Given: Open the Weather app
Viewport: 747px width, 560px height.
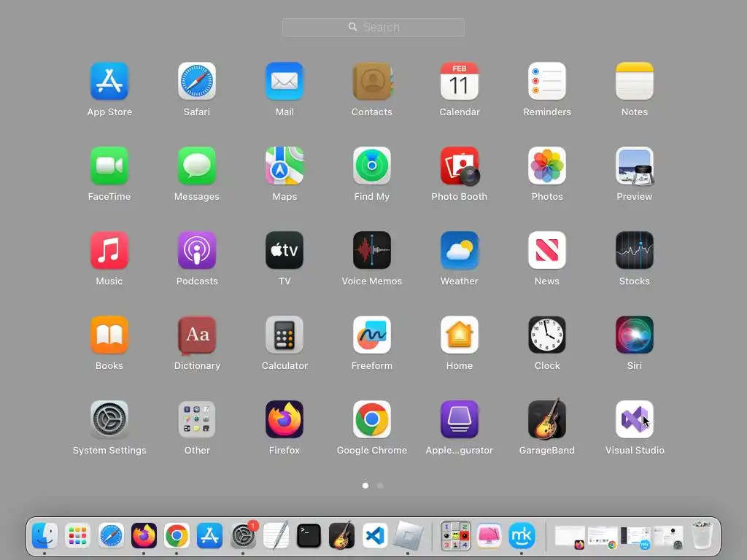Looking at the screenshot, I should coord(460,251).
